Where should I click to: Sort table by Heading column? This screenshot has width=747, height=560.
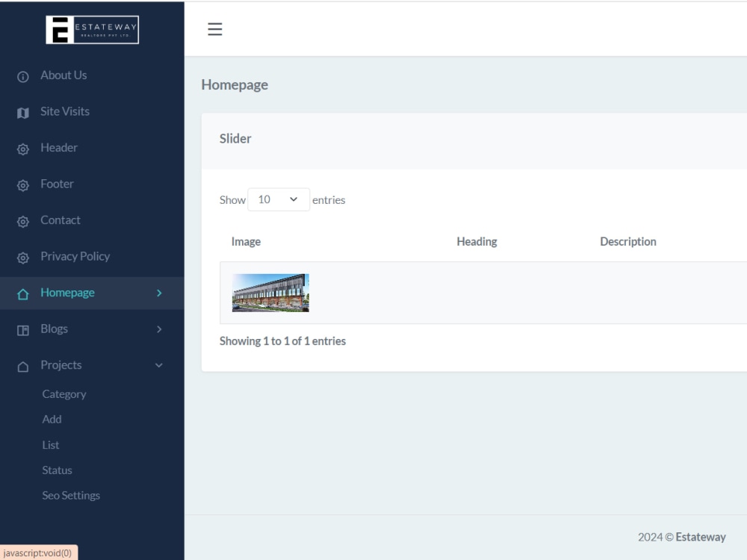point(477,241)
